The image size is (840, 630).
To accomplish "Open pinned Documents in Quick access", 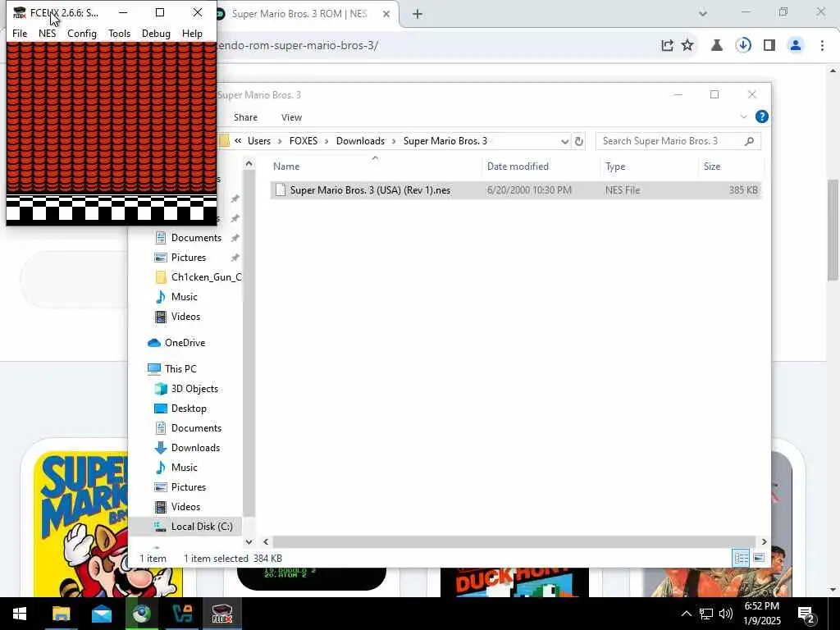I will click(196, 238).
